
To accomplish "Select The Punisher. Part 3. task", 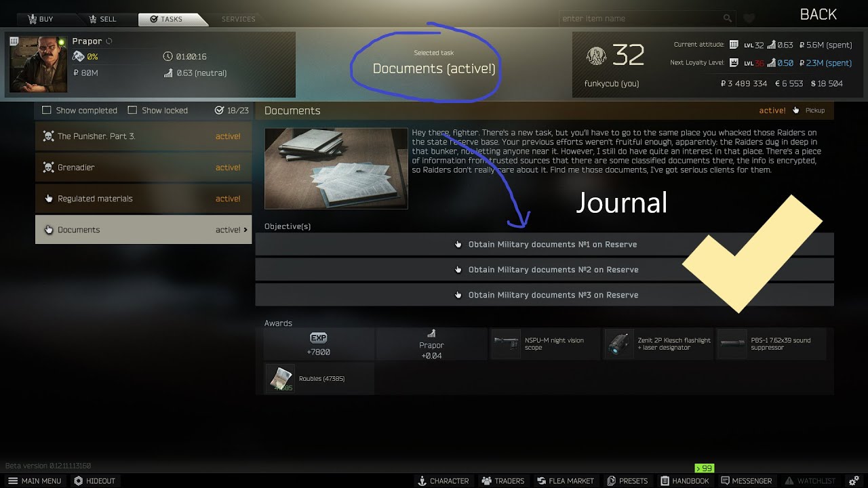I will pyautogui.click(x=143, y=136).
